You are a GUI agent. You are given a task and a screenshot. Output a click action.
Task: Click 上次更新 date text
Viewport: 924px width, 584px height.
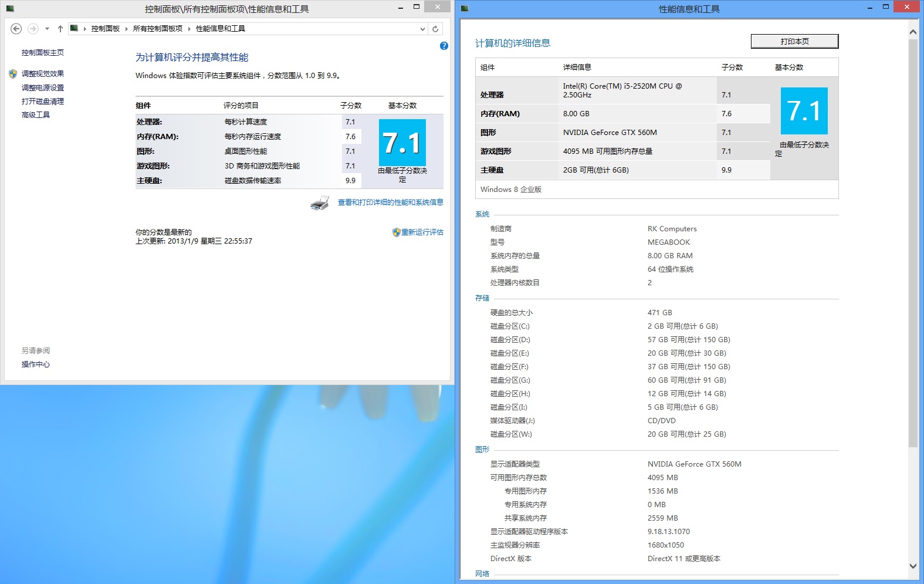[x=194, y=241]
